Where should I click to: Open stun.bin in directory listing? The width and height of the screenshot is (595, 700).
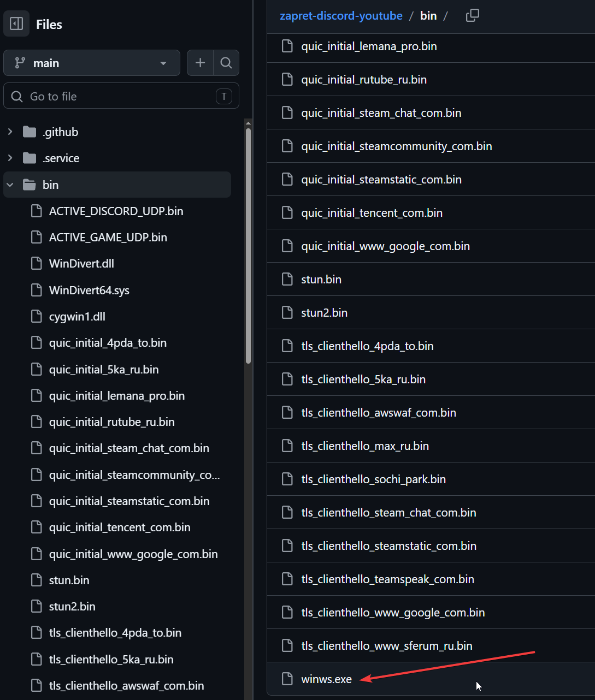click(321, 279)
